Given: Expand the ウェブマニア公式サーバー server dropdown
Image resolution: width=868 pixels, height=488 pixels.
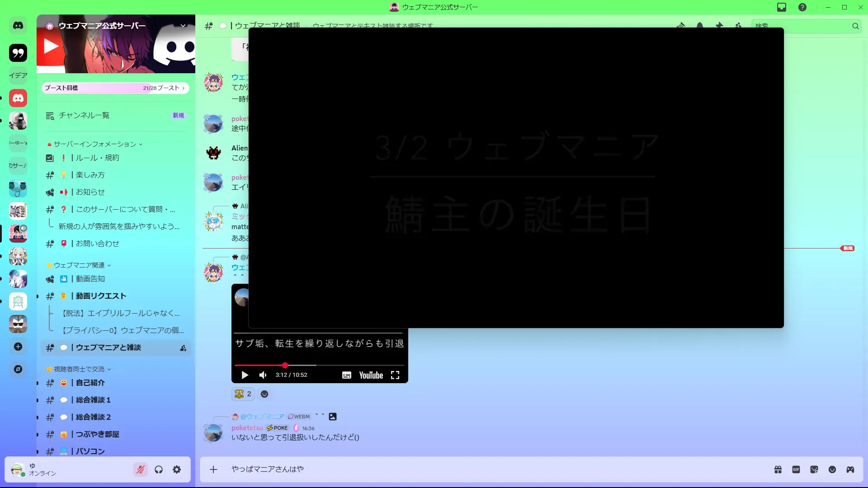Looking at the screenshot, I should (183, 26).
